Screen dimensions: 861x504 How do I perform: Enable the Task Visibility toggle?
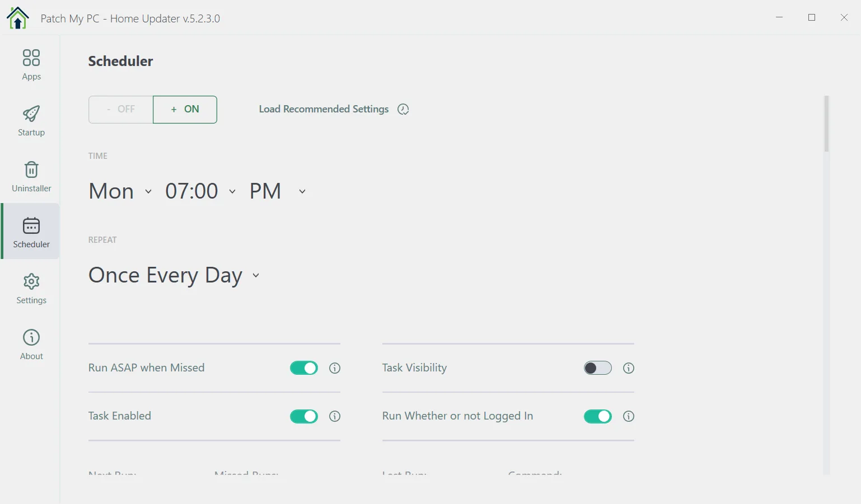pos(598,368)
